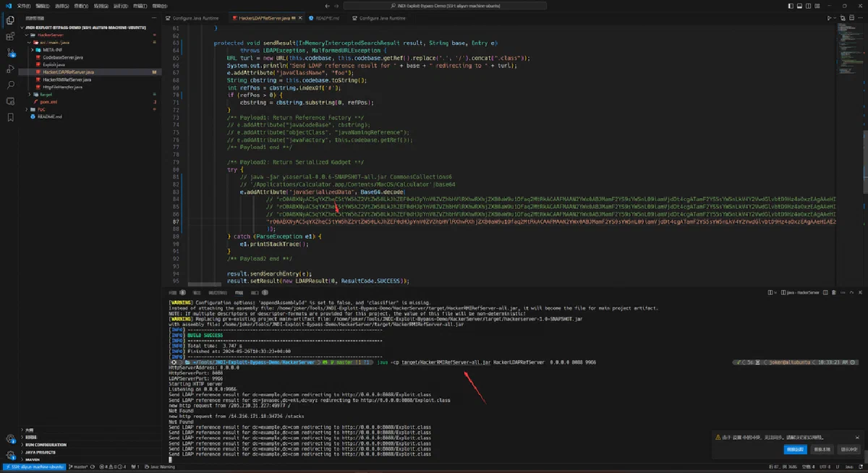
Task: Open the Source Control view
Action: (x=9, y=52)
